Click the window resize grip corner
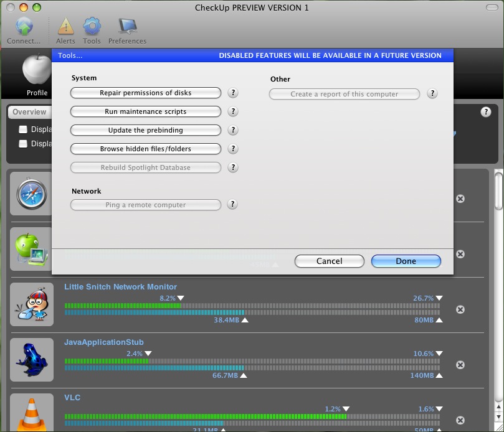 (x=499, y=427)
